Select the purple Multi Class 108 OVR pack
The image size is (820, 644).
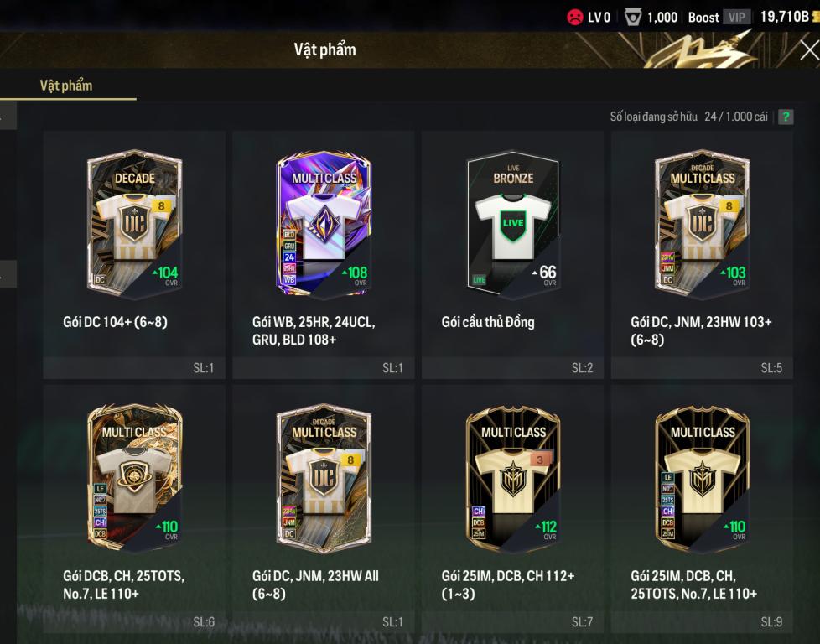click(324, 255)
